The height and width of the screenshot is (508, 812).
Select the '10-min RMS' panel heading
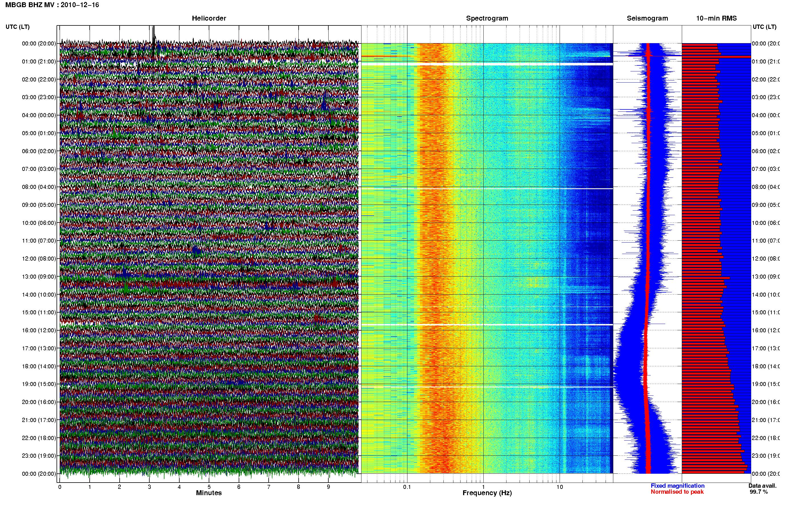click(x=716, y=18)
